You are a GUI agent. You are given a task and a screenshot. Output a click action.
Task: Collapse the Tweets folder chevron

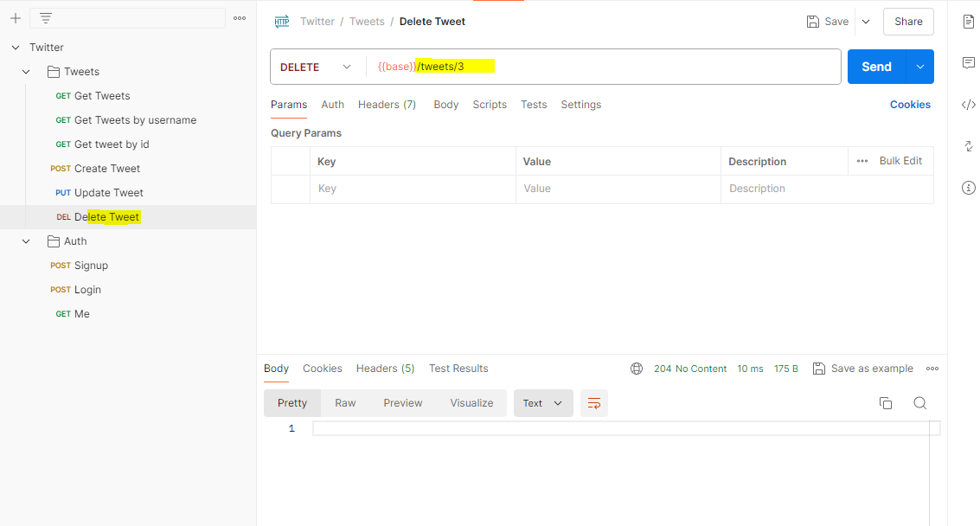click(26, 72)
